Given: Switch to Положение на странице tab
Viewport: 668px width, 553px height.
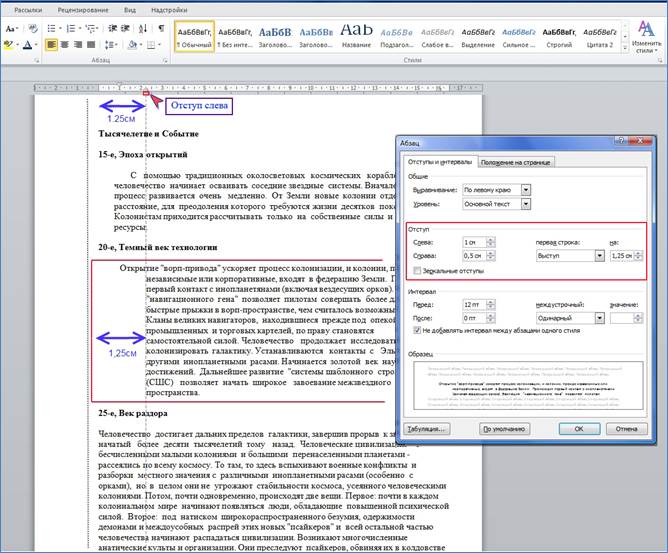Looking at the screenshot, I should pos(517,162).
